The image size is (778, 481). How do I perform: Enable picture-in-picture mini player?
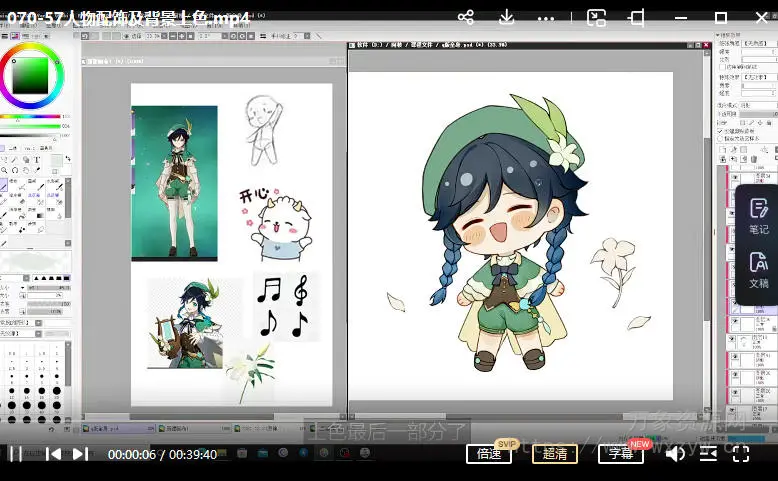click(x=596, y=18)
